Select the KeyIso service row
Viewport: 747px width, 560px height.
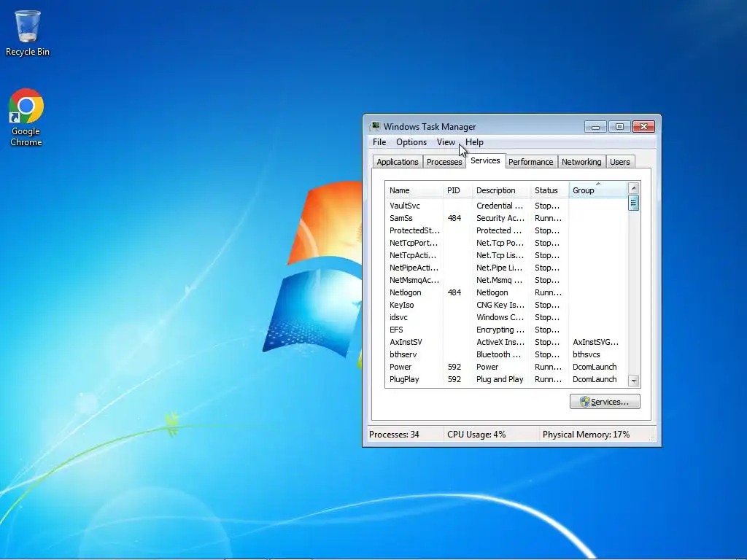coord(506,305)
